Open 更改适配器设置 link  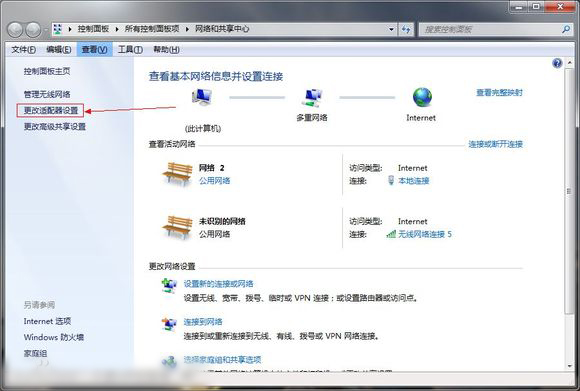(x=51, y=110)
